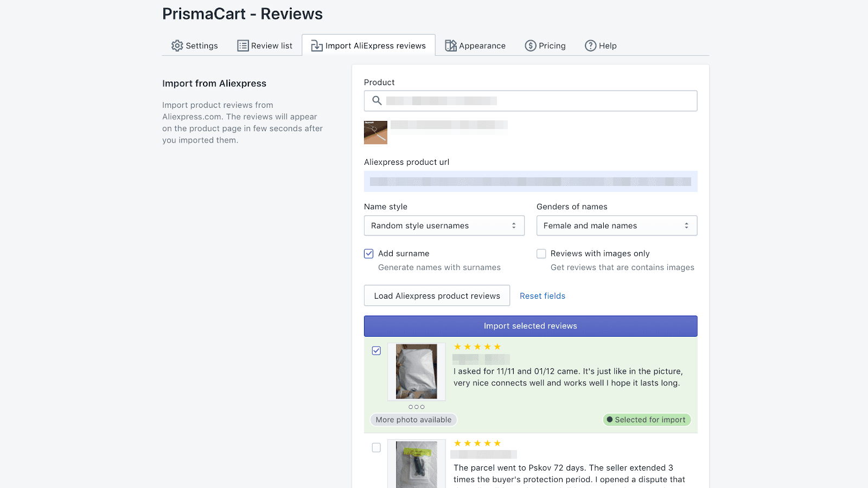
Task: Uncheck Add surname
Action: (368, 253)
